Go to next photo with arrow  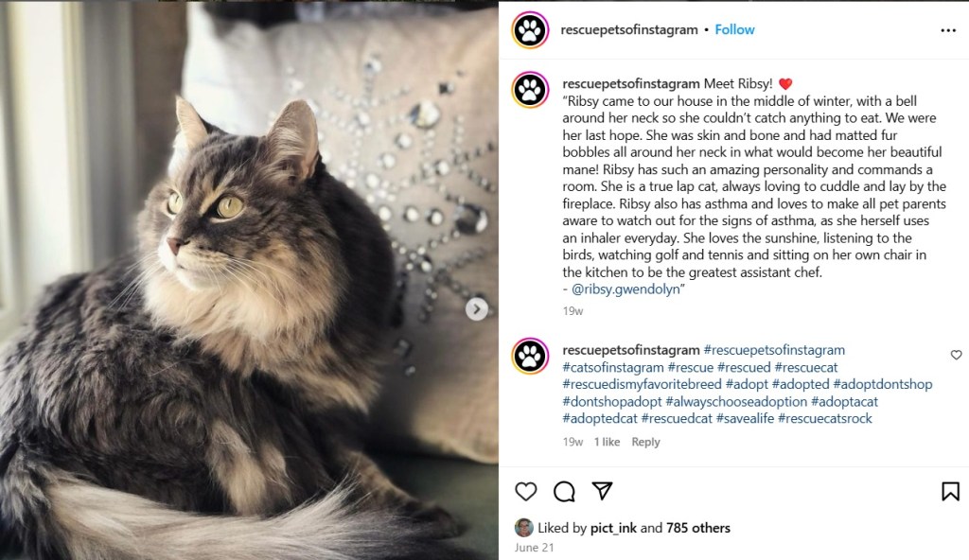477,309
